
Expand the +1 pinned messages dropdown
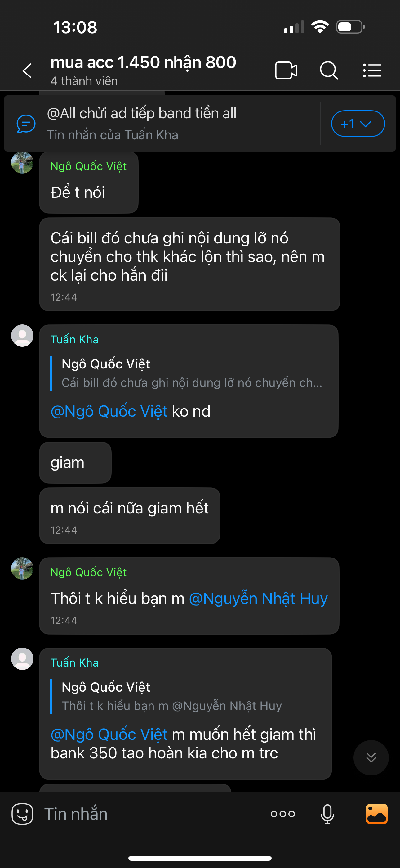tap(358, 124)
